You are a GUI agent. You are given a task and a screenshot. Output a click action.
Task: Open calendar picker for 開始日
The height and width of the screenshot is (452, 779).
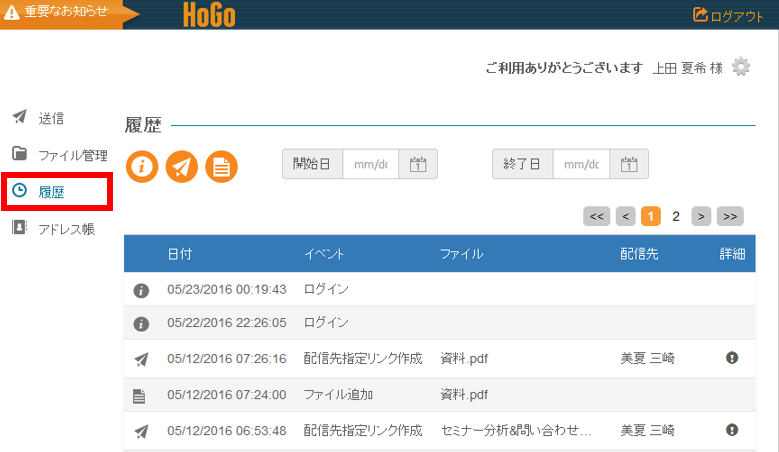click(x=418, y=164)
